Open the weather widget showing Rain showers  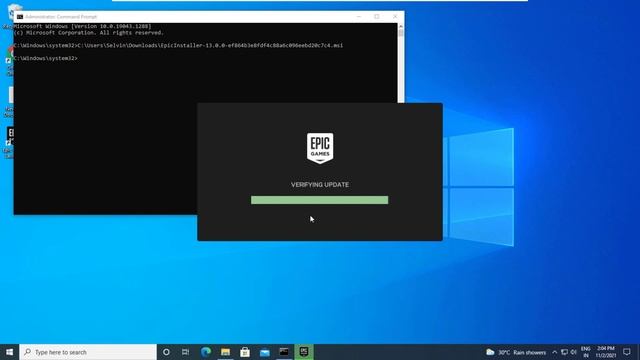coord(516,352)
